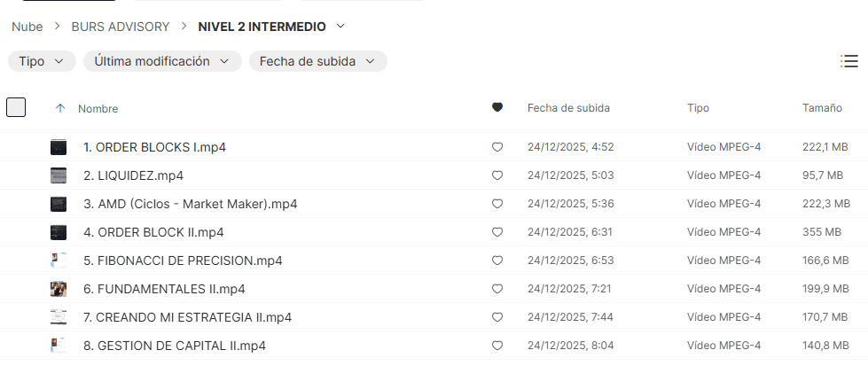
Task: Favorite 5. FIBONACCI DE PRECISION.mp4 with the heart
Action: pyautogui.click(x=497, y=261)
